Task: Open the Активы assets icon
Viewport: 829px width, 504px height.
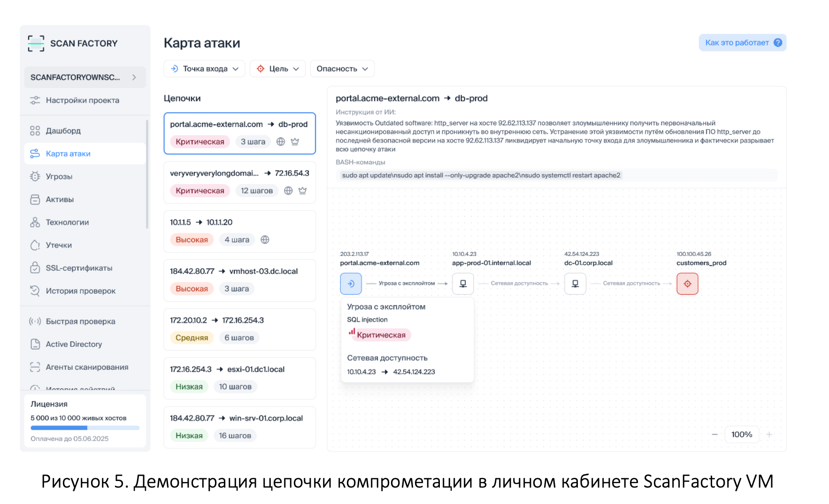Action: (35, 199)
